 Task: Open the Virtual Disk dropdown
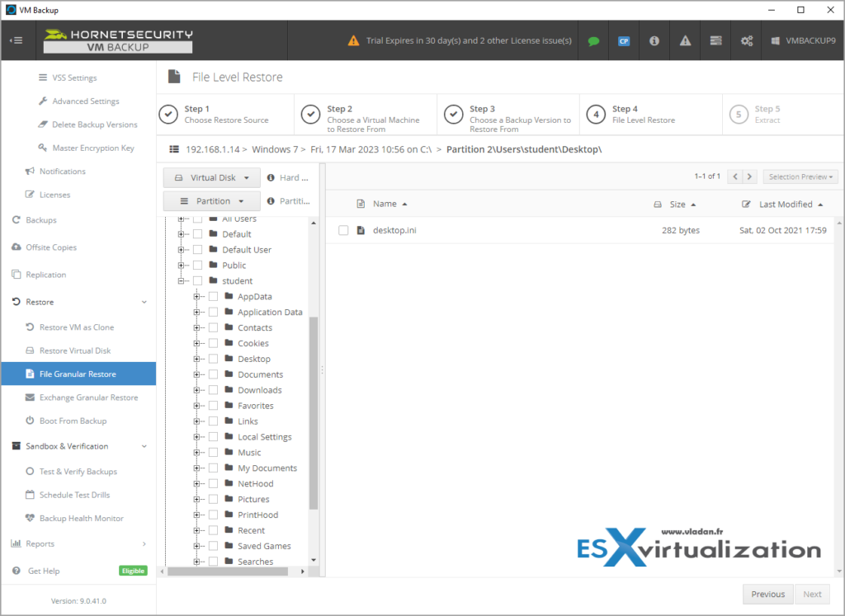click(211, 176)
